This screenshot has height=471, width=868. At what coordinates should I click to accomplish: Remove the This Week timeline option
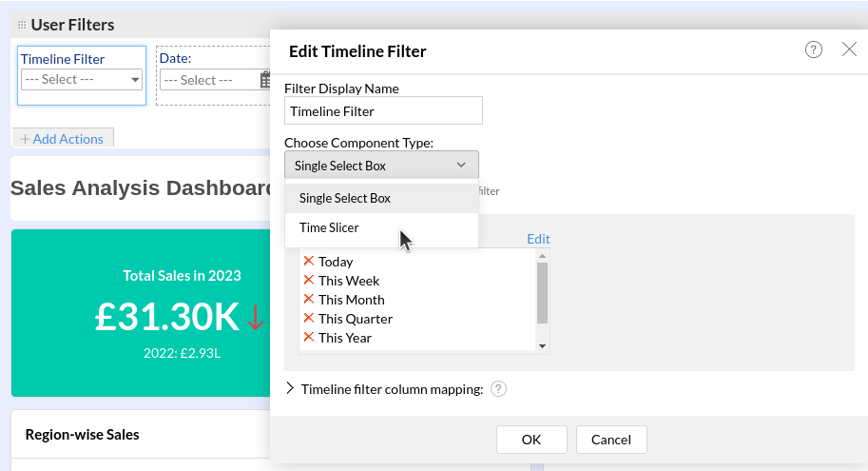(309, 280)
